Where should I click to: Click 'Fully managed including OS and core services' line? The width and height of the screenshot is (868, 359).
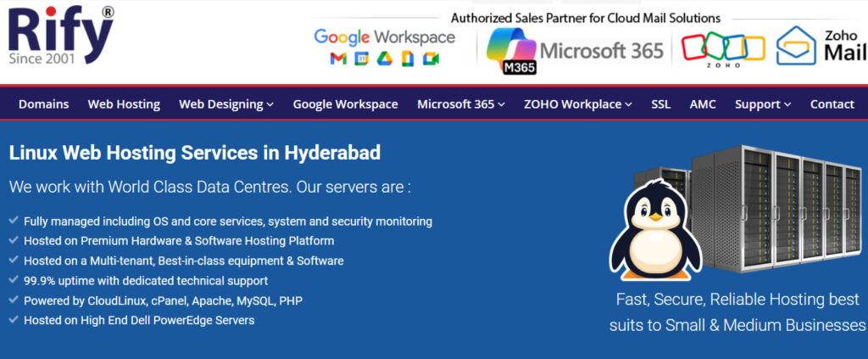point(228,222)
